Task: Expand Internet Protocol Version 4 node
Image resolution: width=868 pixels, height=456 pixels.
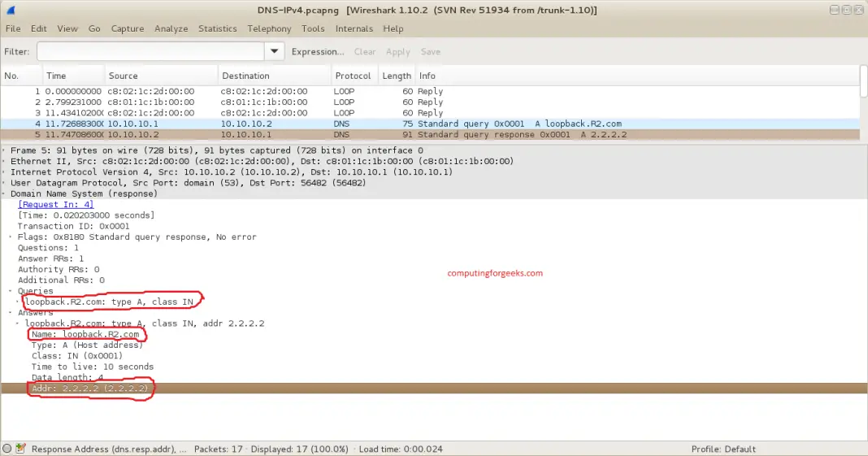Action: tap(4, 172)
